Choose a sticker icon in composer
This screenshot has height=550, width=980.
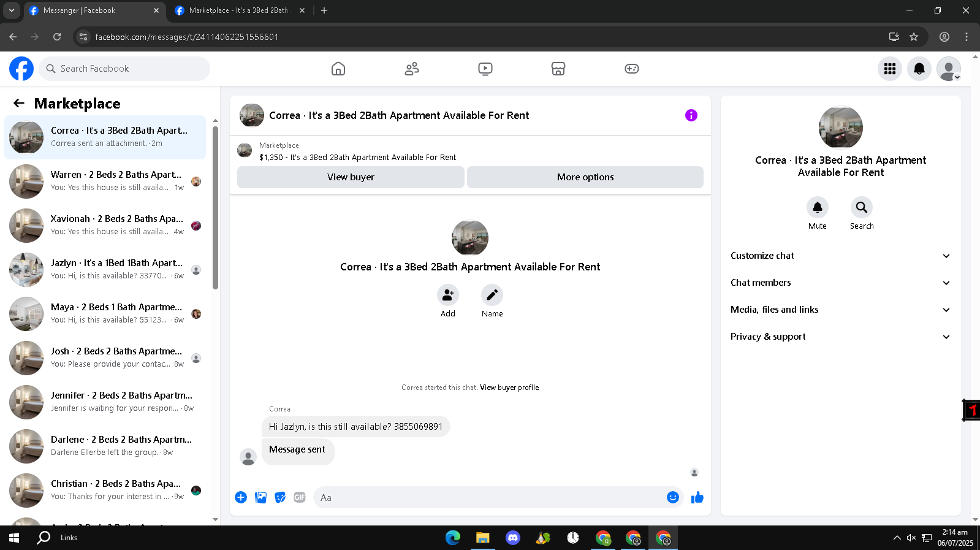[280, 497]
